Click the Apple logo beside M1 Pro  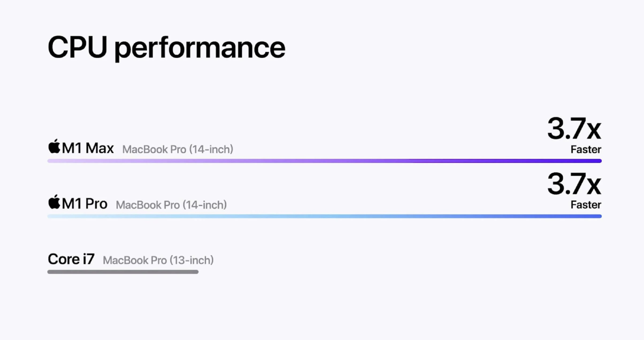(x=54, y=202)
